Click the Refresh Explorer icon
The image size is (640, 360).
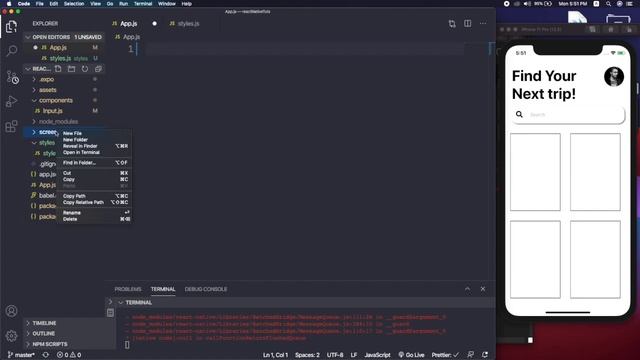coord(85,69)
